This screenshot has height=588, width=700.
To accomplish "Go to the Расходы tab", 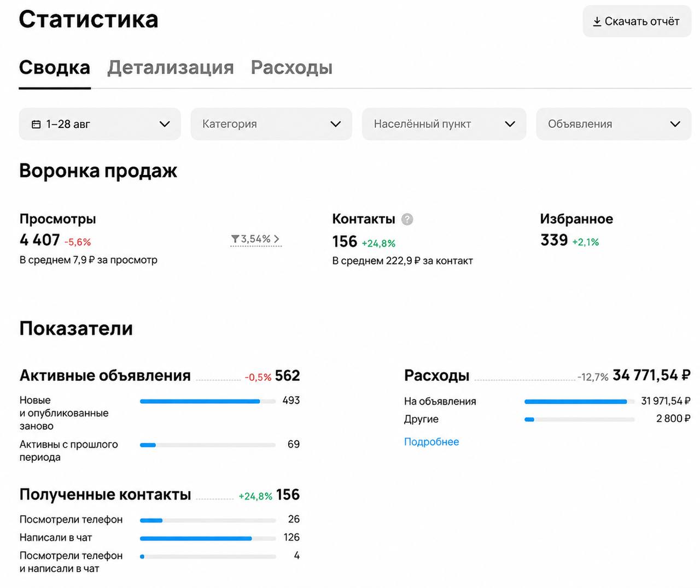I will (291, 68).
